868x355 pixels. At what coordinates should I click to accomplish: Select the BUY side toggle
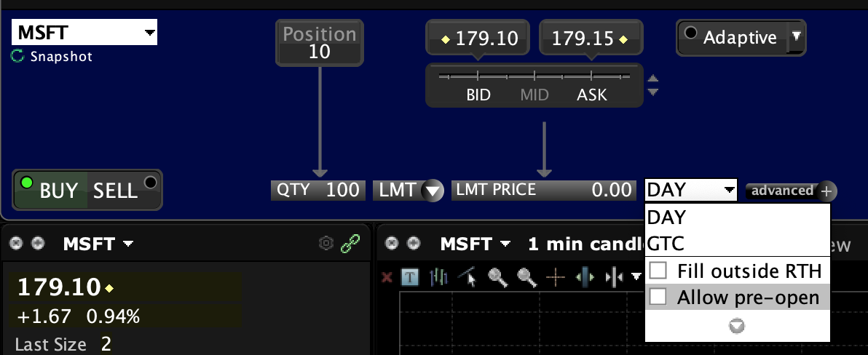(x=50, y=190)
